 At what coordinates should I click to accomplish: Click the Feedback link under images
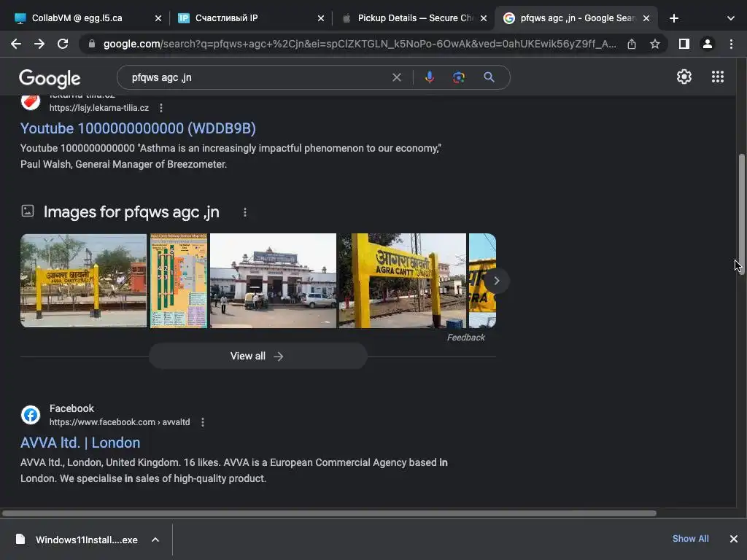point(465,338)
